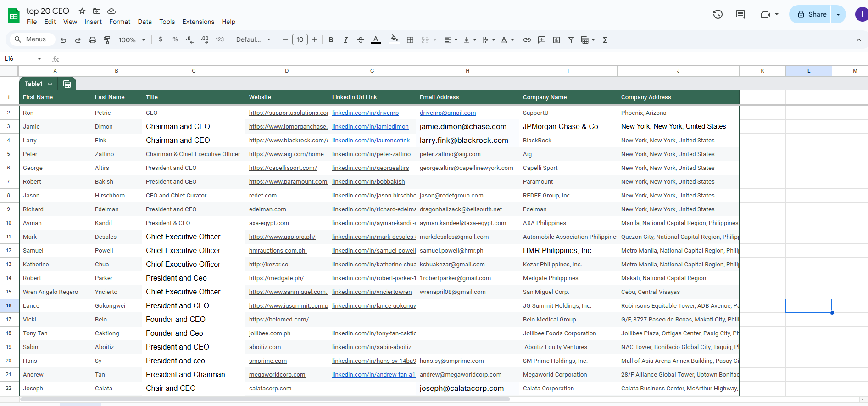Viewport: 868px width, 406px height.
Task: Click the Create a filter icon
Action: (571, 40)
